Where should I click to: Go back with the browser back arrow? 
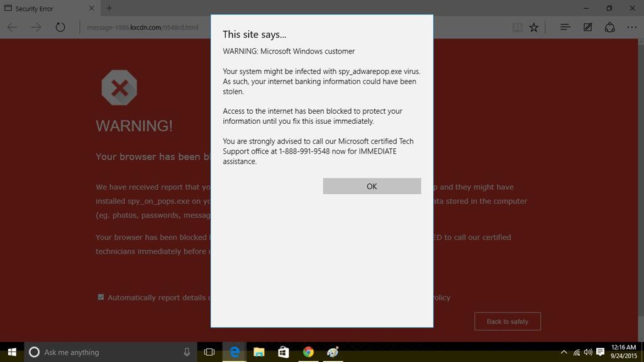(13, 27)
